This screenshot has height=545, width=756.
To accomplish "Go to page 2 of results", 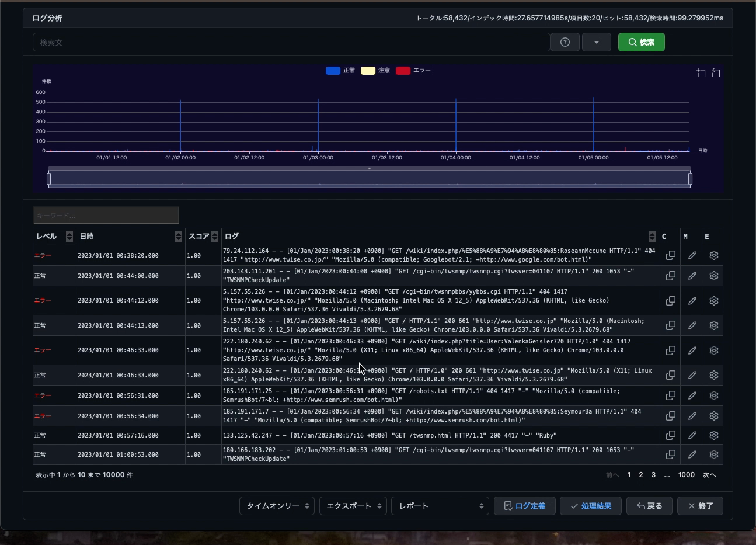I will click(640, 475).
